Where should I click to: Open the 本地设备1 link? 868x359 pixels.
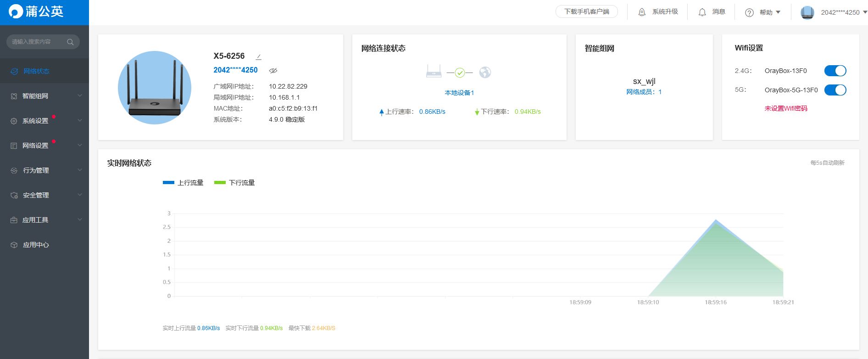pyautogui.click(x=459, y=93)
